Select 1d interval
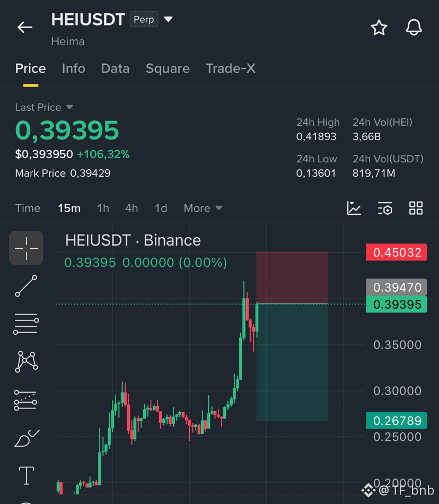This screenshot has height=504, width=439. [161, 208]
